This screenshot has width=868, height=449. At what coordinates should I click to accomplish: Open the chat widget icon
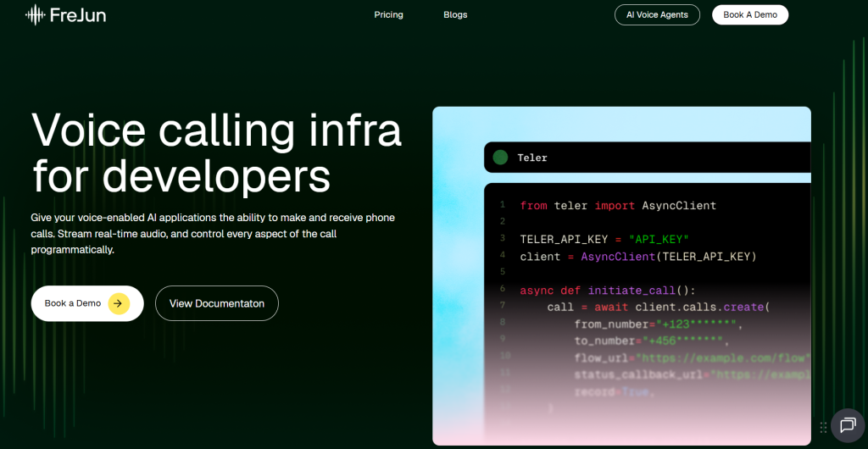[848, 425]
